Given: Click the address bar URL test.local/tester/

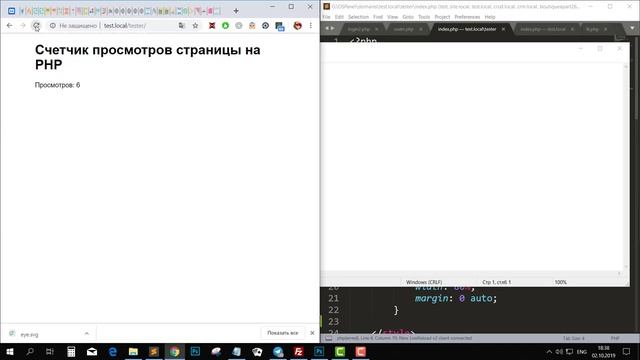Looking at the screenshot, I should coord(124,26).
